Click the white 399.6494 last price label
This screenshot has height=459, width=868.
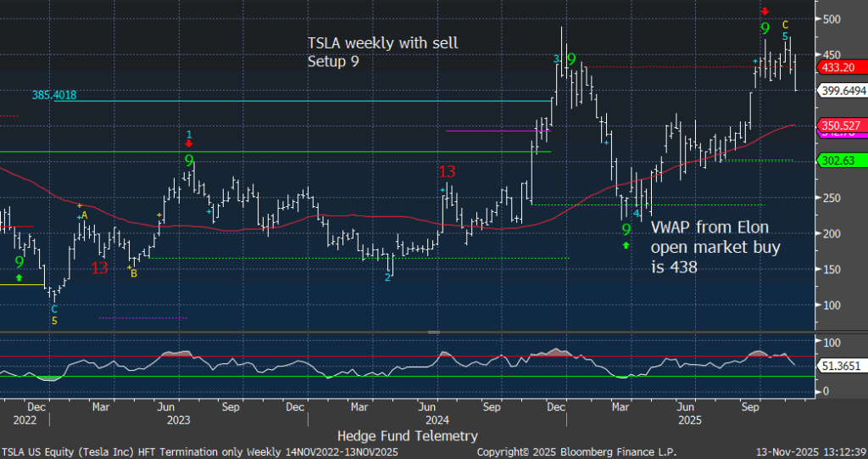(841, 89)
